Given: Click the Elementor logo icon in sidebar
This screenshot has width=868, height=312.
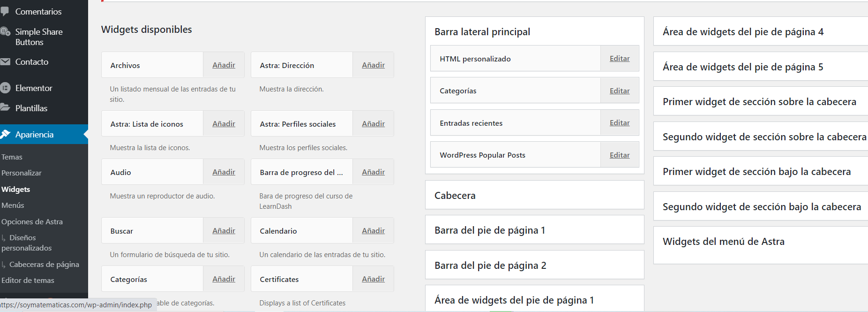Looking at the screenshot, I should click(5, 88).
